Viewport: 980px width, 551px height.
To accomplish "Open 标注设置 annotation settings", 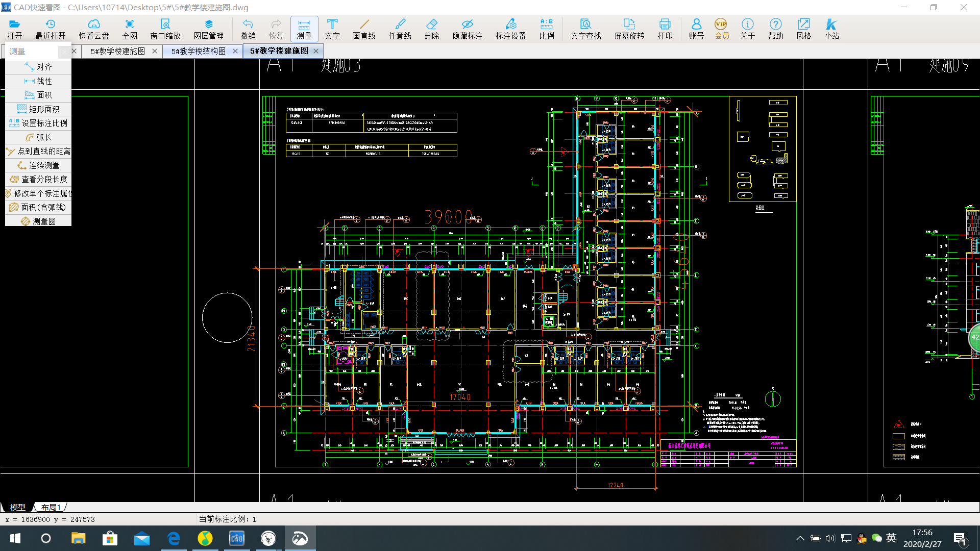I will coord(511,29).
